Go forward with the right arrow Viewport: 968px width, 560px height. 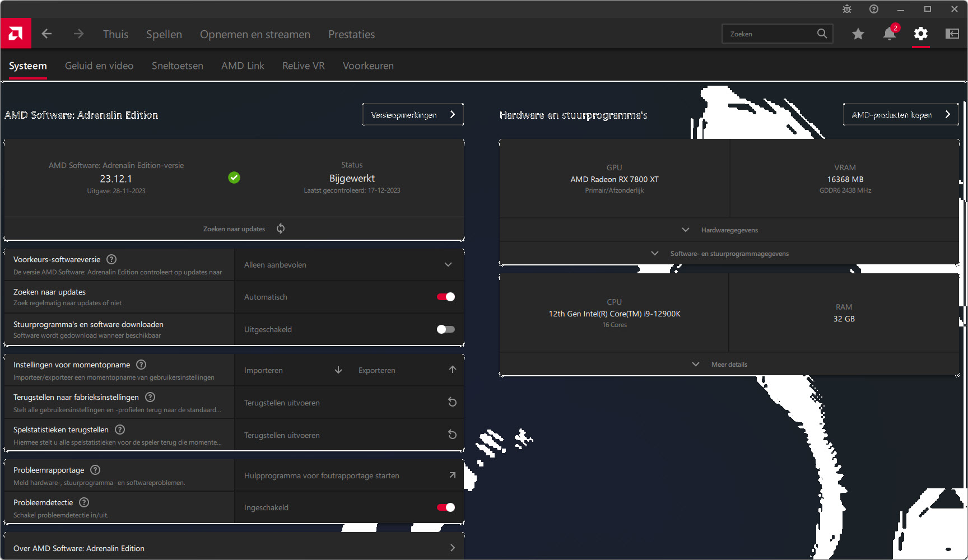[78, 34]
